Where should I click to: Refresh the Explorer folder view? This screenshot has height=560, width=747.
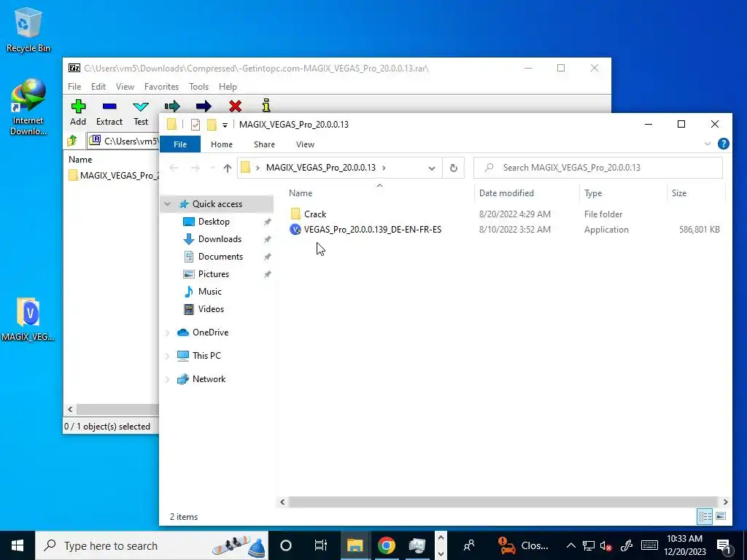(454, 168)
